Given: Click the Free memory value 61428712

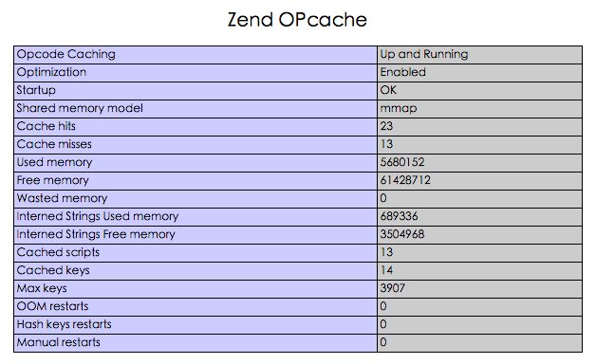Looking at the screenshot, I should (405, 180).
